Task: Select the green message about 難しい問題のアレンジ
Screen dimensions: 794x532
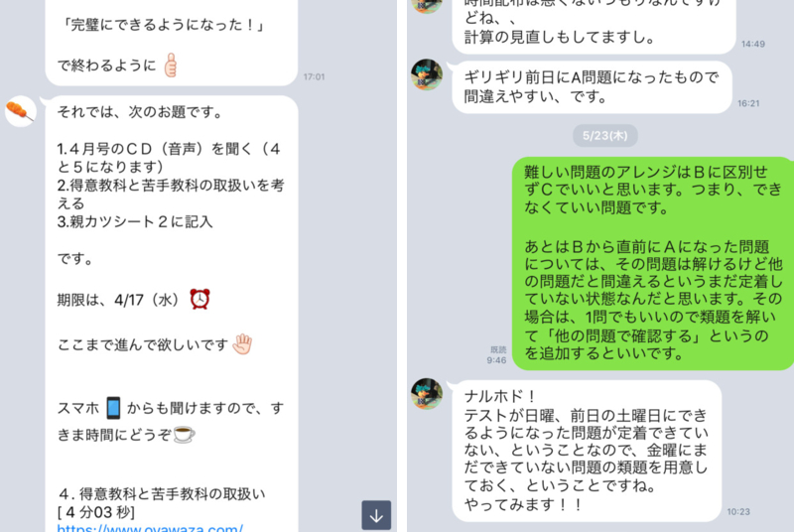Action: [x=653, y=263]
